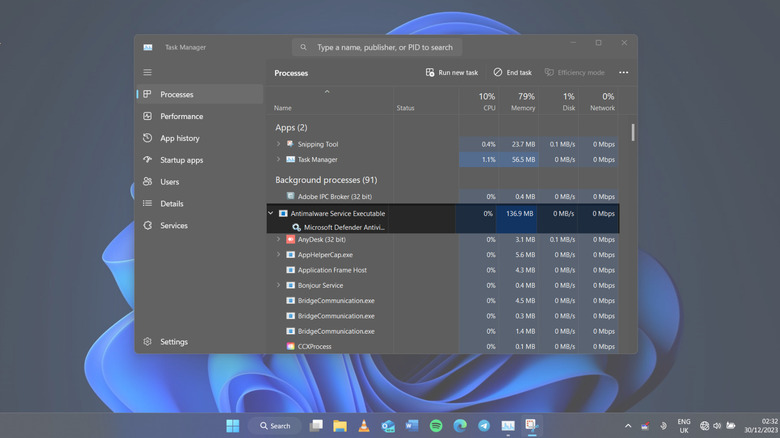780x438 pixels.
Task: Switch to the Processes tab
Action: coord(177,94)
